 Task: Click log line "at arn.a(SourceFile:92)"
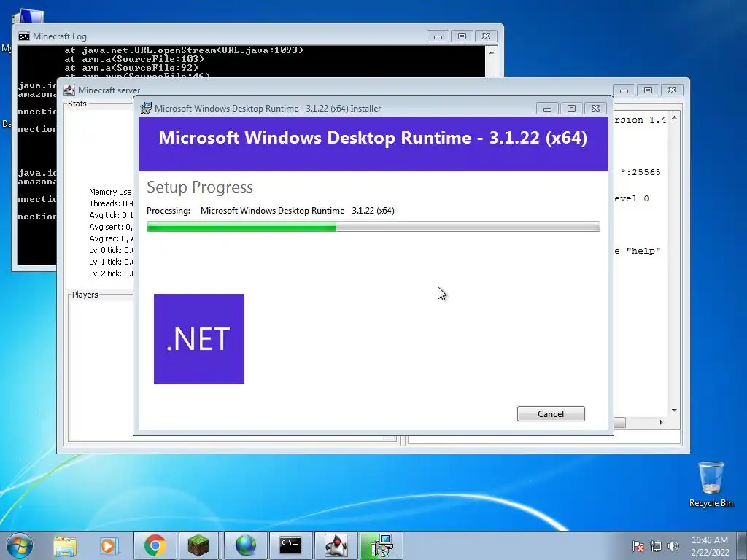pyautogui.click(x=131, y=68)
